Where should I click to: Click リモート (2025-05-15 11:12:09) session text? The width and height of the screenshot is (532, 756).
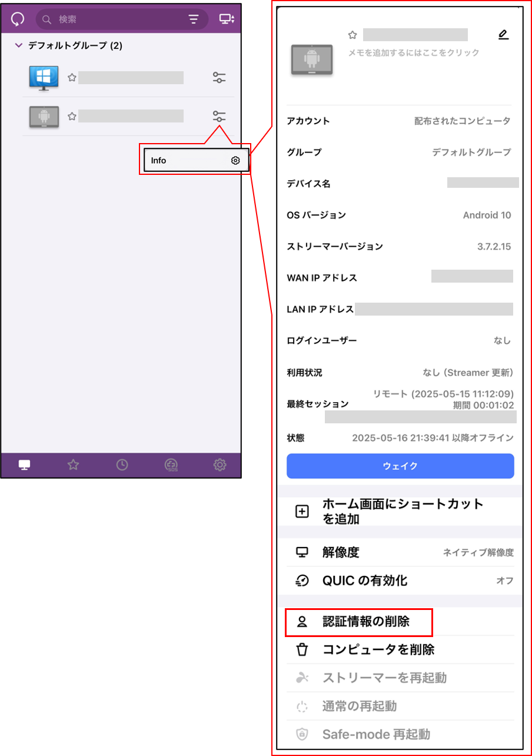pos(444,393)
